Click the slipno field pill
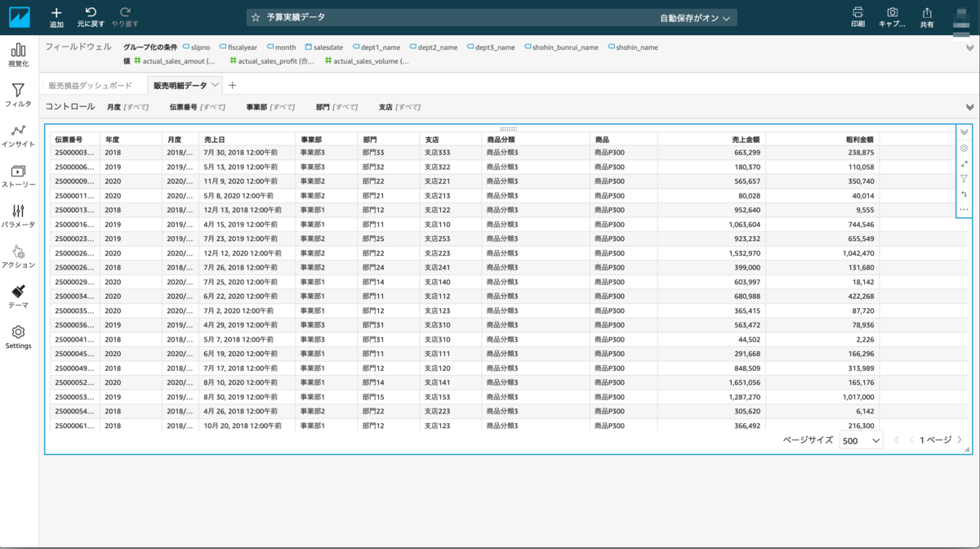This screenshot has height=549, width=980. click(197, 47)
